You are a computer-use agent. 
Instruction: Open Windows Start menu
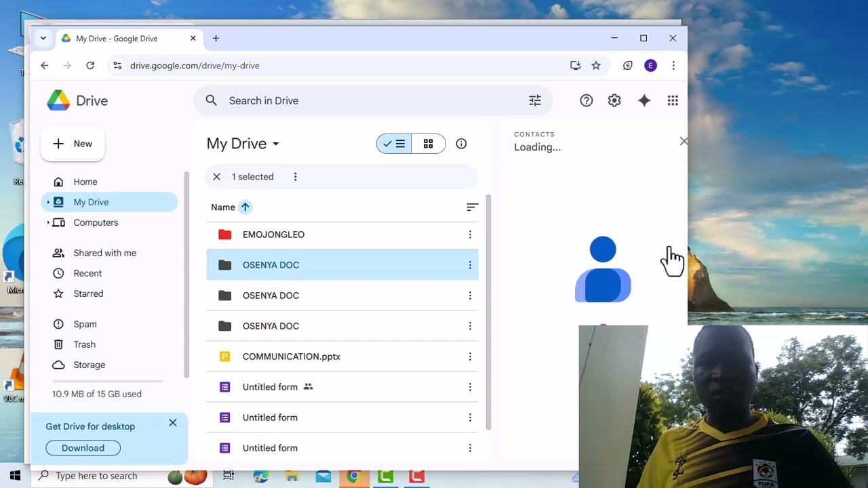(x=15, y=476)
